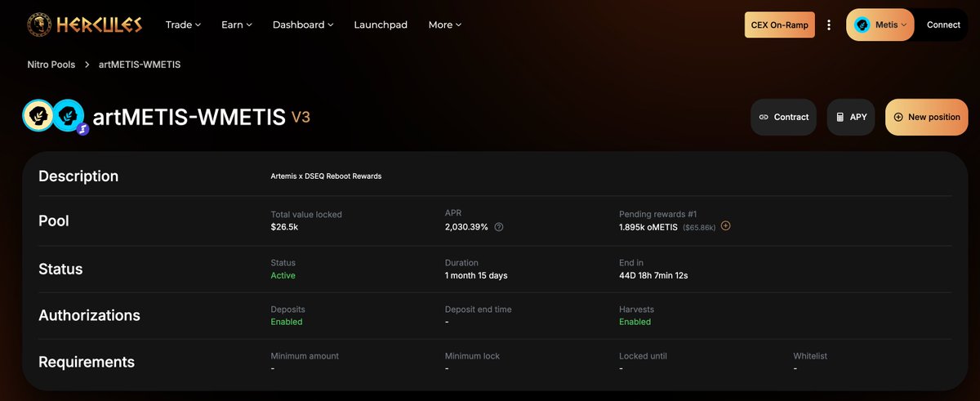
Task: Open the Metis network selector
Action: click(x=880, y=25)
